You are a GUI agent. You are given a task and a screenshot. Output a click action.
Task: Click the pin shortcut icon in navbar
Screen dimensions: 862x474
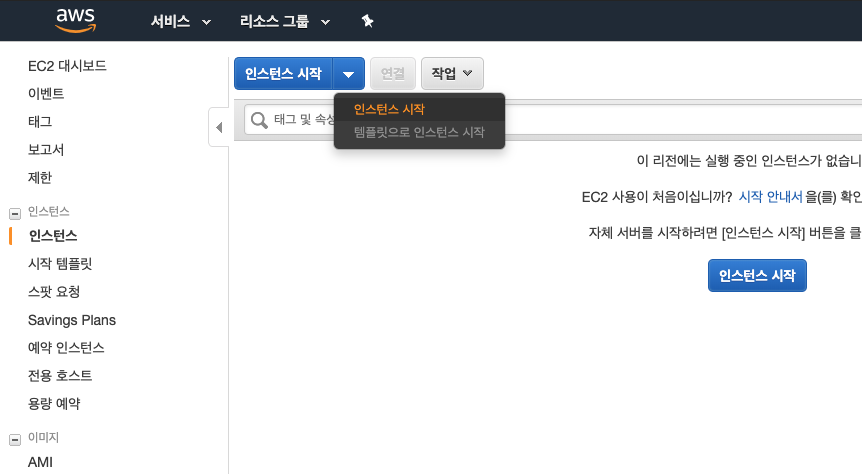(367, 21)
